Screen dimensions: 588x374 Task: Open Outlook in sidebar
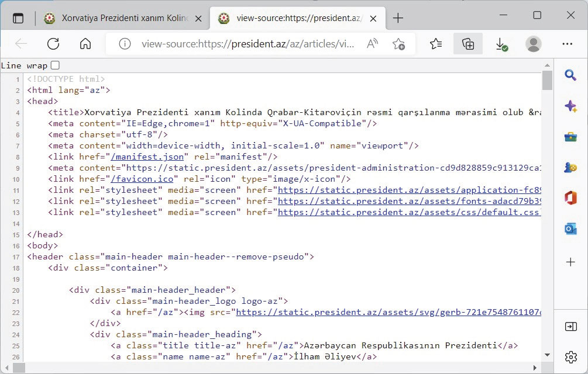[x=570, y=228]
